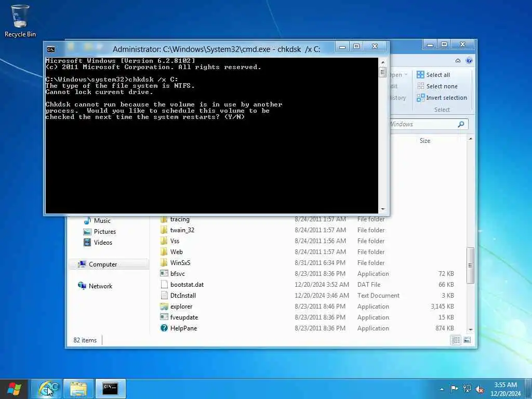Click the bfsvc file icon
This screenshot has height=399, width=532.
coord(164,273)
